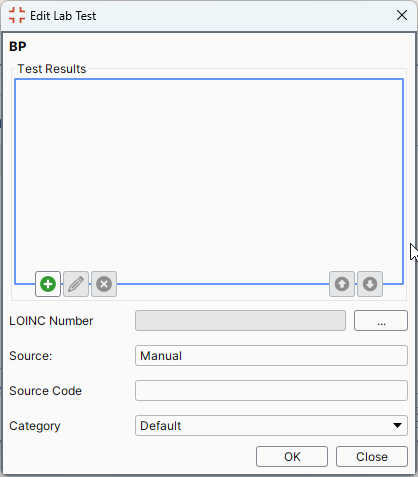This screenshot has height=477, width=418.
Task: Dismiss dialog using the Close button
Action: click(372, 457)
